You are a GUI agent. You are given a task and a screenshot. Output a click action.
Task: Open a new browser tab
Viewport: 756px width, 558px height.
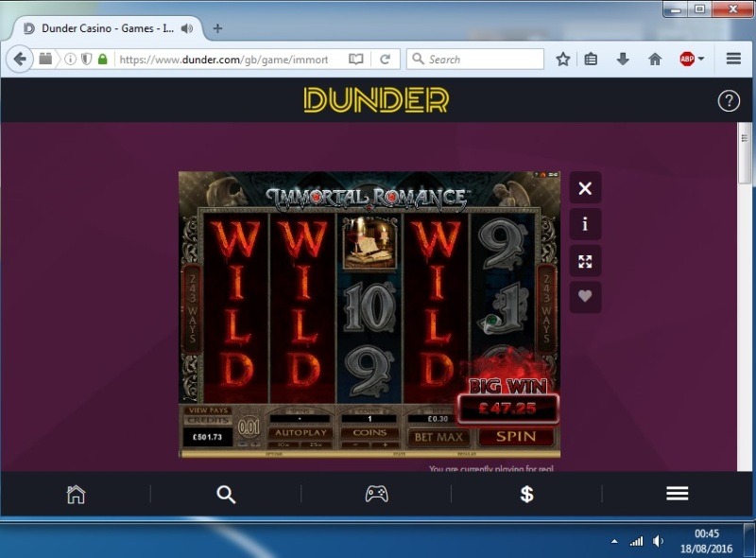click(217, 28)
